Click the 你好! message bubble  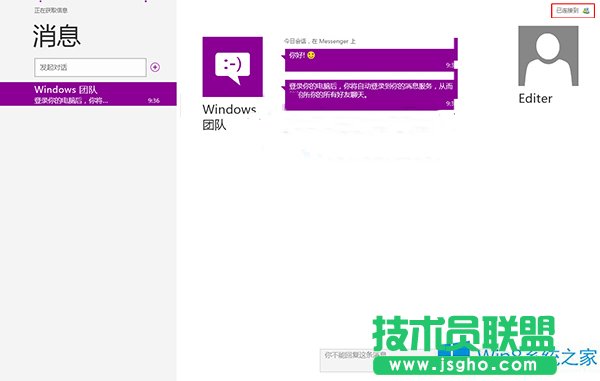(x=371, y=60)
